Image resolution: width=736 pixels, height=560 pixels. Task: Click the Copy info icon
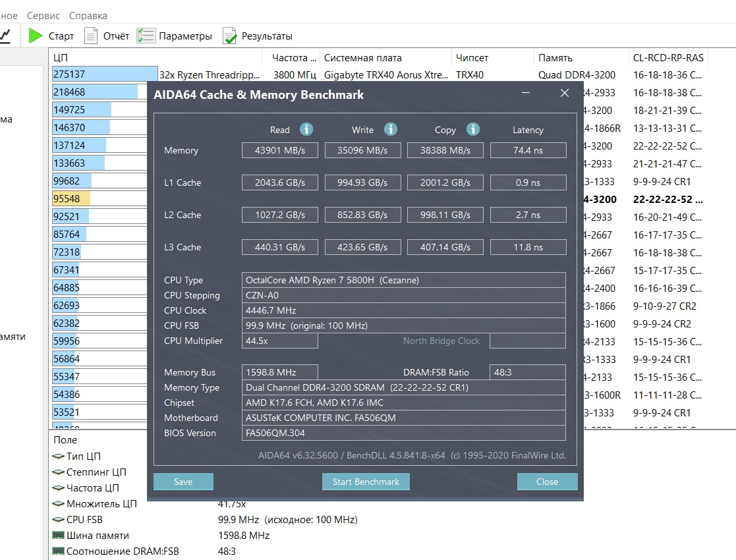[x=472, y=129]
